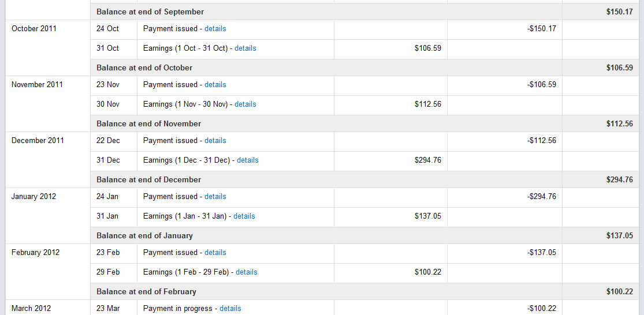The width and height of the screenshot is (644, 315).
Task: Open details for 23 Nov payment issued
Action: click(x=215, y=84)
